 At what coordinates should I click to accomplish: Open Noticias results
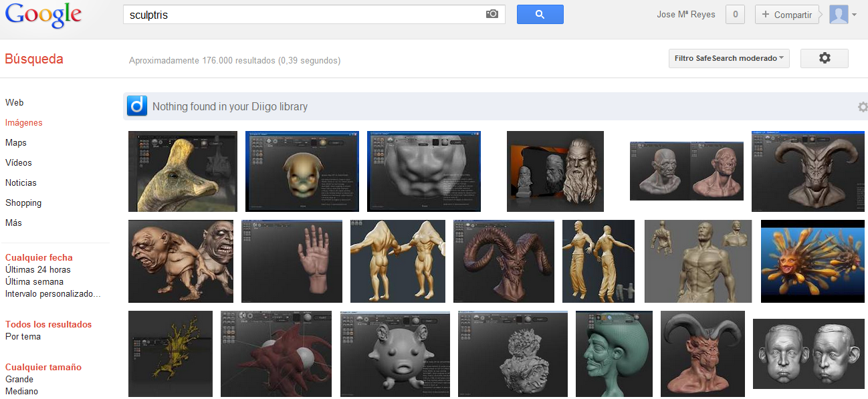pos(21,182)
